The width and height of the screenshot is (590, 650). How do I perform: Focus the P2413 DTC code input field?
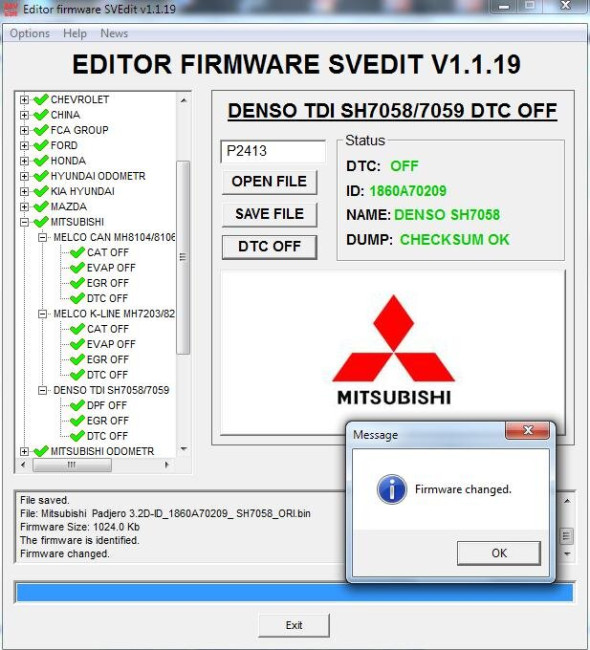pyautogui.click(x=273, y=151)
